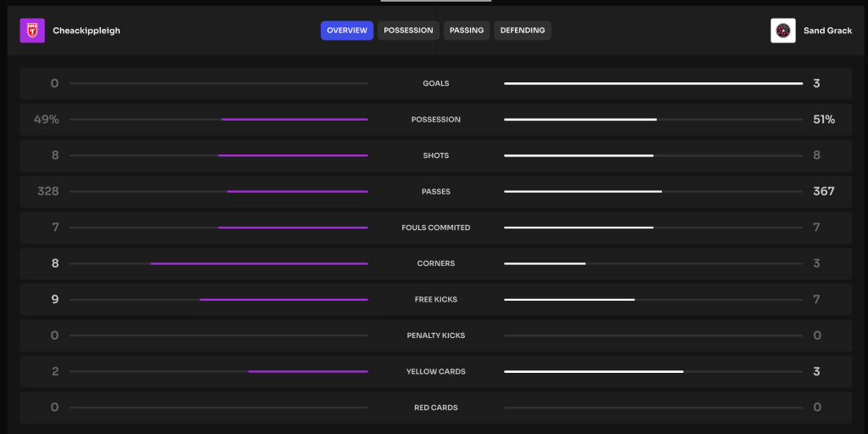The image size is (868, 434).
Task: Click the Goals stat row label
Action: [436, 84]
